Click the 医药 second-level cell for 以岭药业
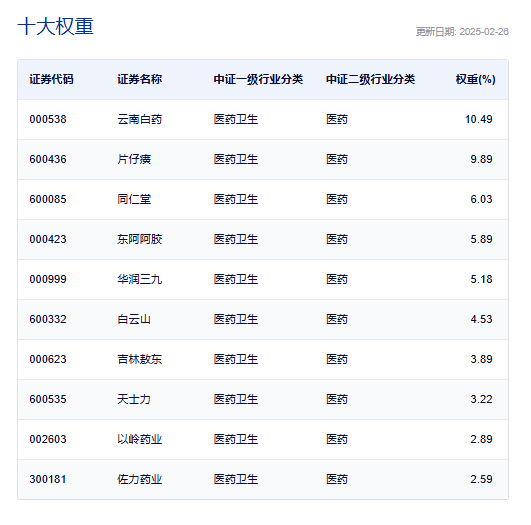The width and height of the screenshot is (531, 525). (337, 439)
